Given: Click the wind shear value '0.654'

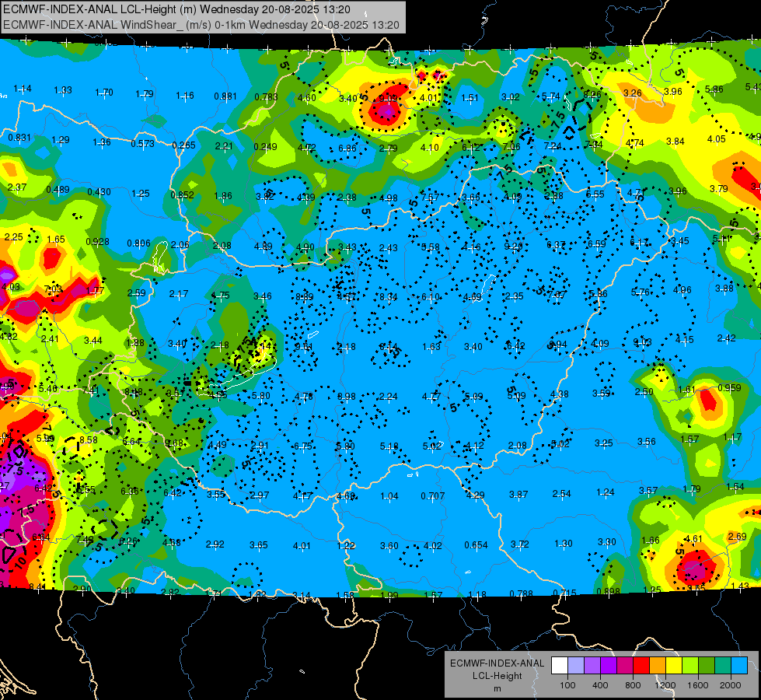Looking at the screenshot, I should coord(476,545).
